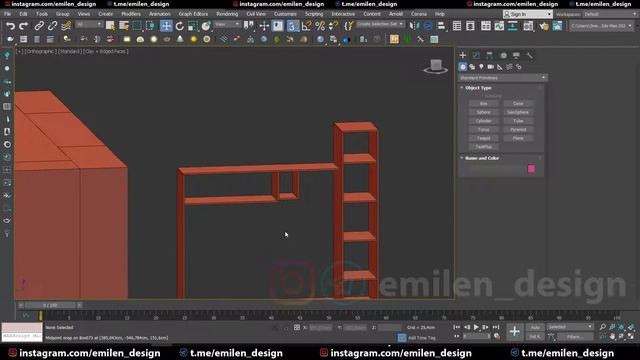Screen dimensions: 640x360
Task: Activate the Select and Move tool
Action: [166, 26]
